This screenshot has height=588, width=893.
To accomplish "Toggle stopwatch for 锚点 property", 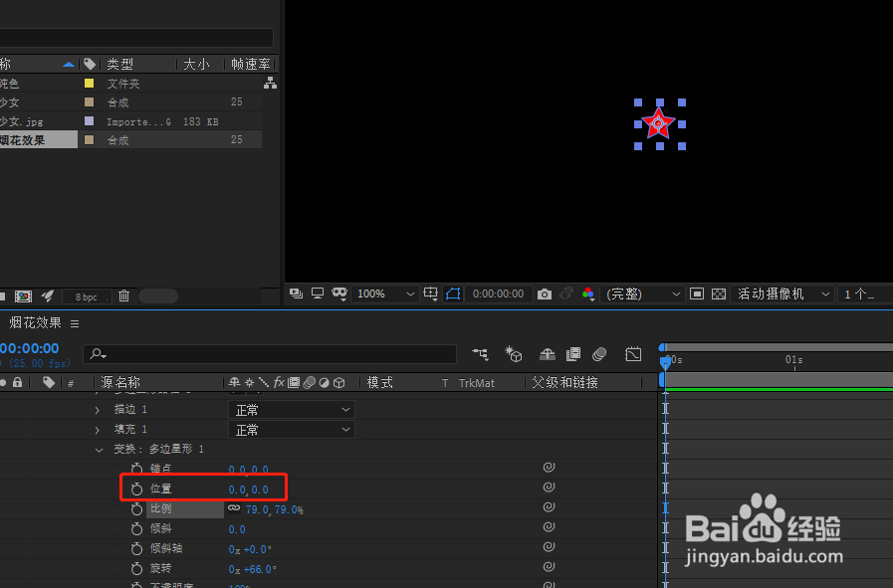I will tap(136, 469).
